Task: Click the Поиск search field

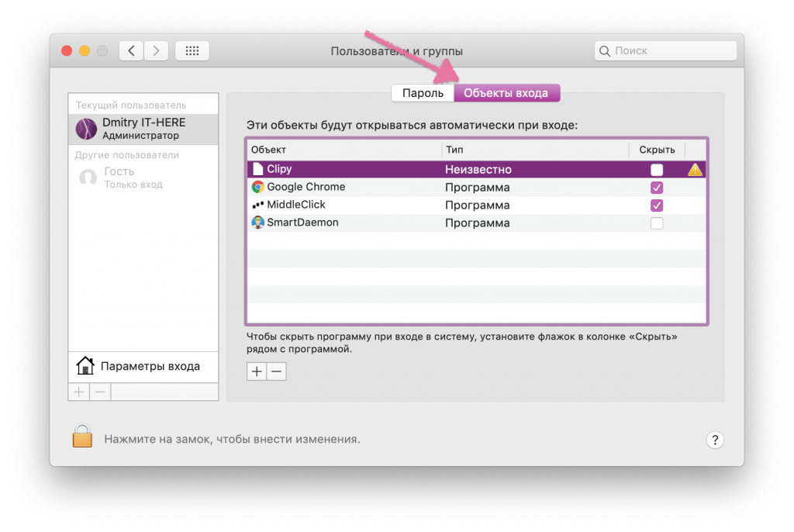Action: click(665, 50)
